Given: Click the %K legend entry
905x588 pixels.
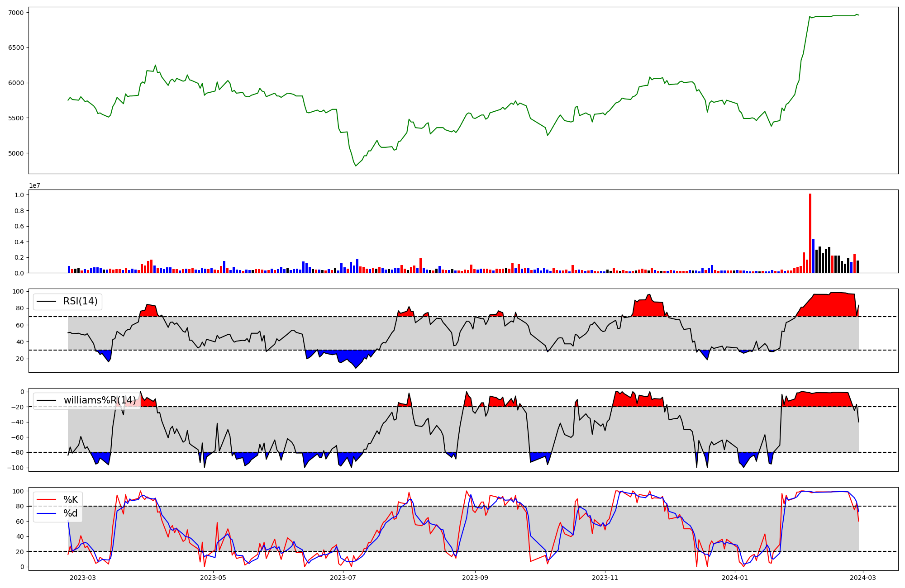Looking at the screenshot, I should [x=71, y=500].
